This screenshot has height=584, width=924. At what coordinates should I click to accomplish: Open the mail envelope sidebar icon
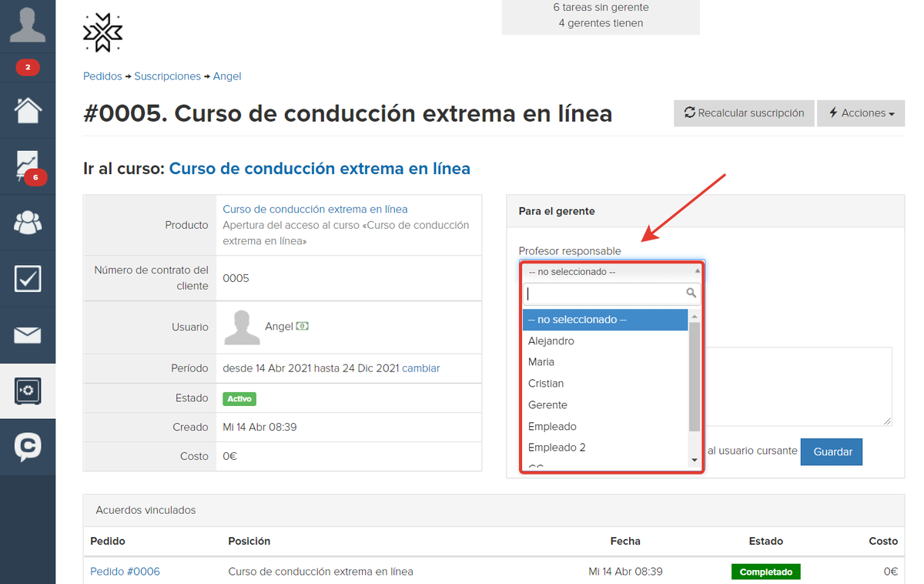point(28,335)
